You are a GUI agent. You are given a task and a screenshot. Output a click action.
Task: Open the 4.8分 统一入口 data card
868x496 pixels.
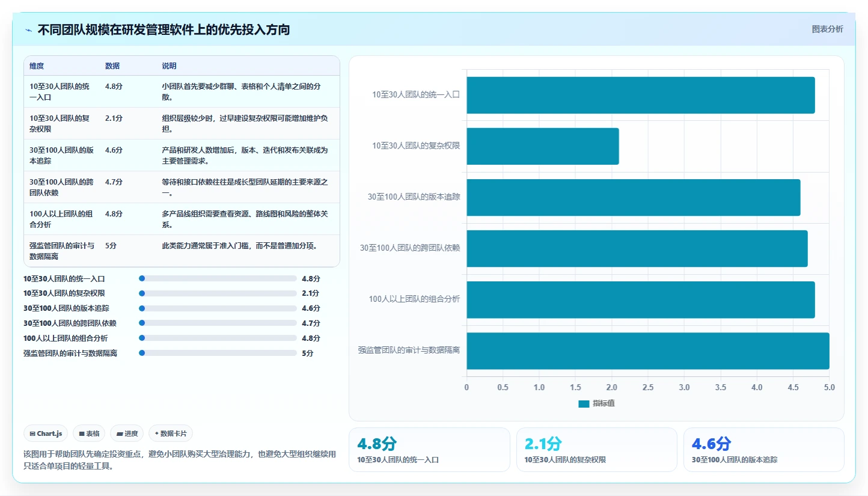(429, 450)
